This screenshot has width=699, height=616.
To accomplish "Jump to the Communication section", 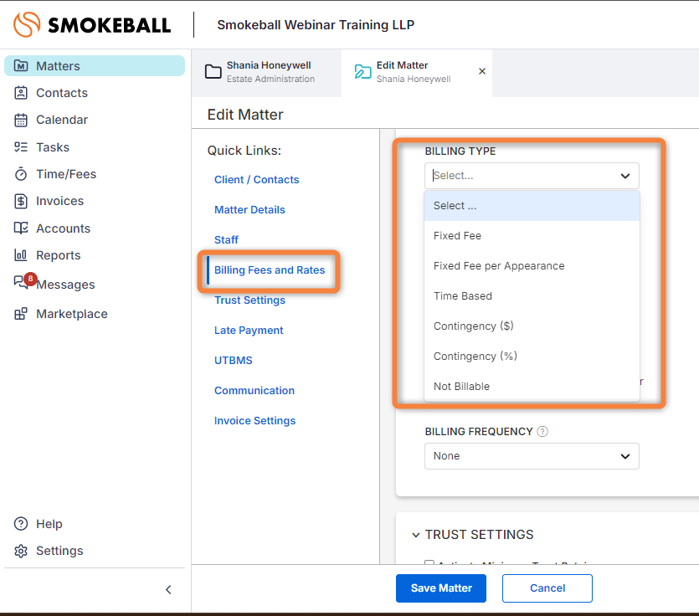I will coord(254,391).
